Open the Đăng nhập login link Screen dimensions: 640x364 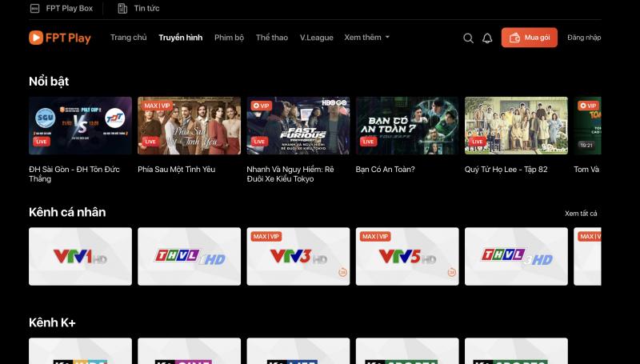tap(584, 38)
